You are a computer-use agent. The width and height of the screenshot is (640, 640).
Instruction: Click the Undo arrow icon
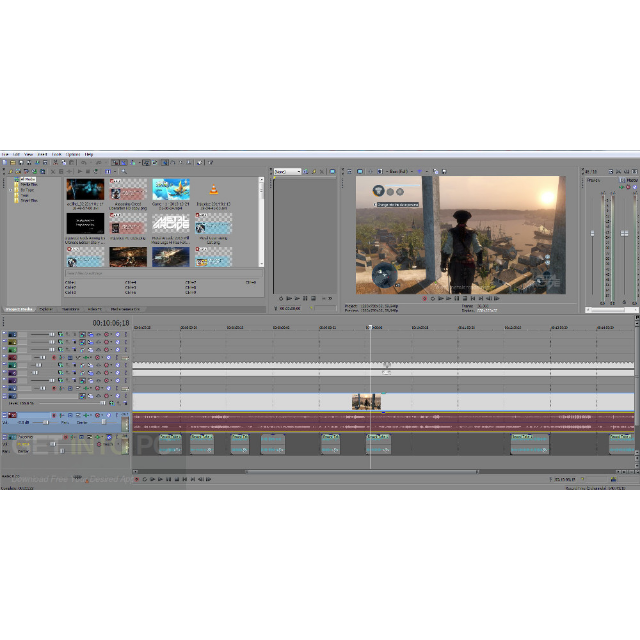[84, 162]
